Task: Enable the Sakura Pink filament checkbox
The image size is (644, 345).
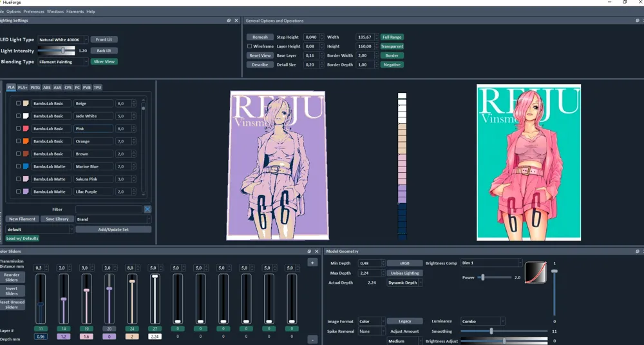Action: (x=18, y=179)
